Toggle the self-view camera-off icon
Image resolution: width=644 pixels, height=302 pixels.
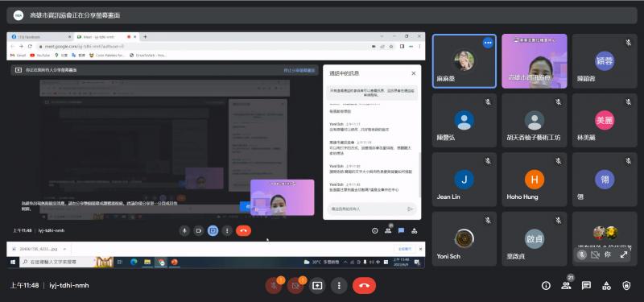595,254
